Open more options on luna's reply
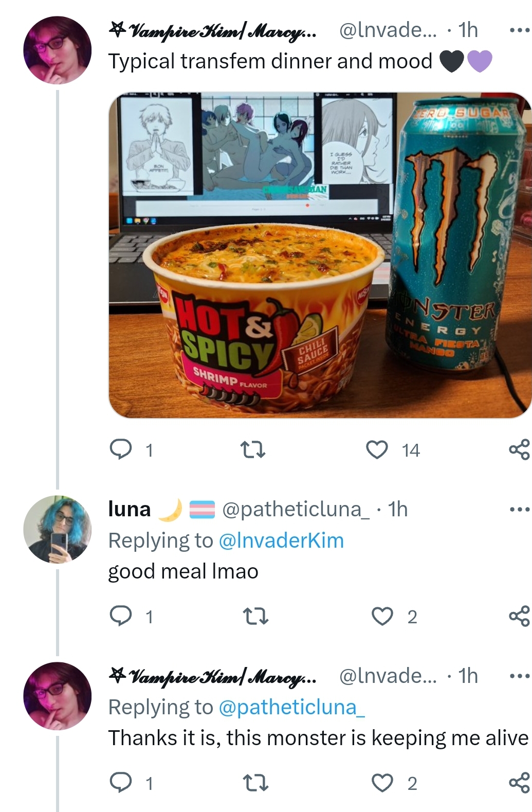Image resolution: width=532 pixels, height=812 pixels. pos(519,510)
